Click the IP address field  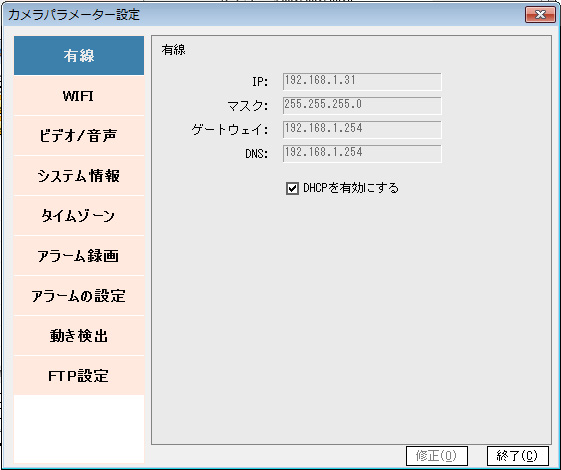click(362, 82)
